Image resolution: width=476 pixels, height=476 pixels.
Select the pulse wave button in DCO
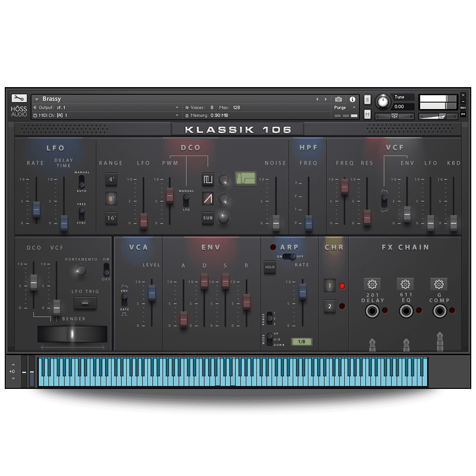[x=208, y=179]
